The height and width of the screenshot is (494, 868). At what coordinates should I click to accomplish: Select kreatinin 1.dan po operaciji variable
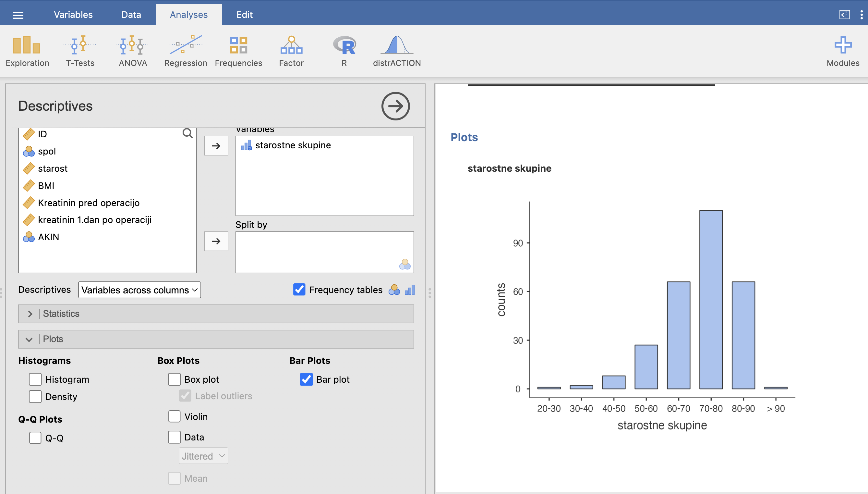[107, 220]
